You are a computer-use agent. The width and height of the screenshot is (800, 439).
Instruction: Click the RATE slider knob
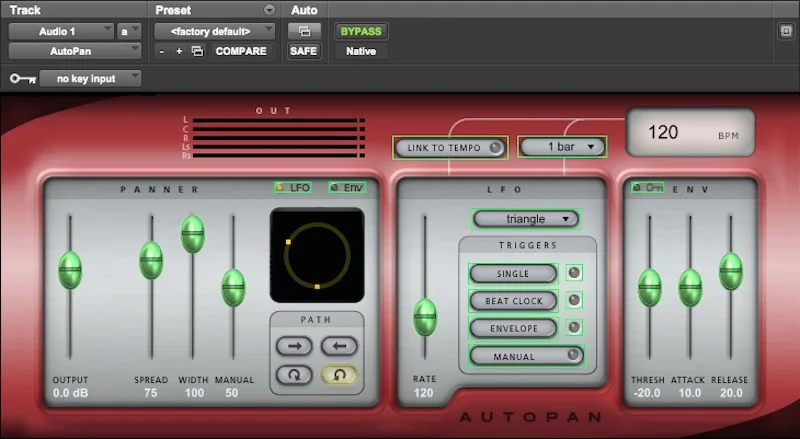(425, 318)
